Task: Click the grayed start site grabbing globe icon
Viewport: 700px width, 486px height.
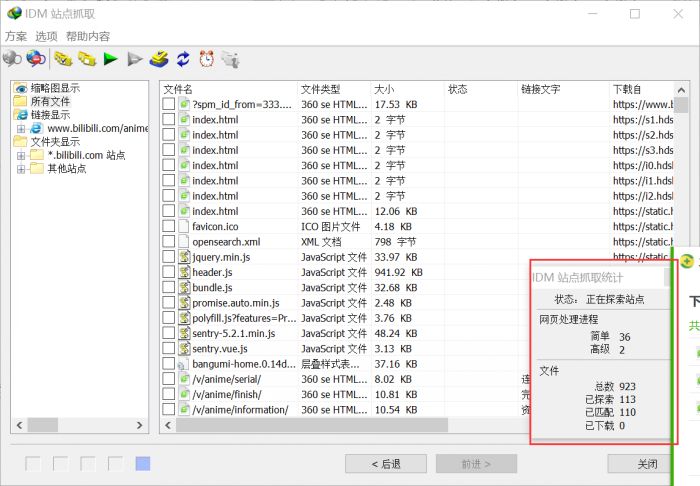Action: click(x=12, y=58)
